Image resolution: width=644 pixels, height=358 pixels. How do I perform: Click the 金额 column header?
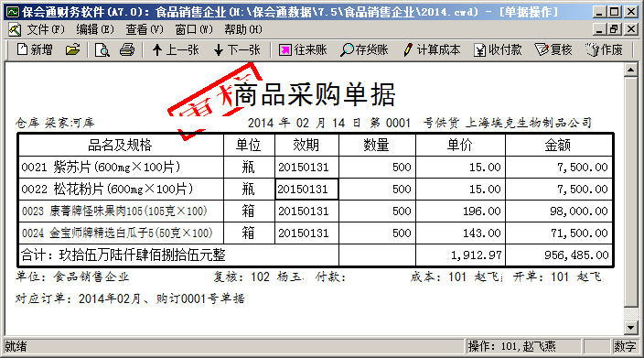[559, 145]
